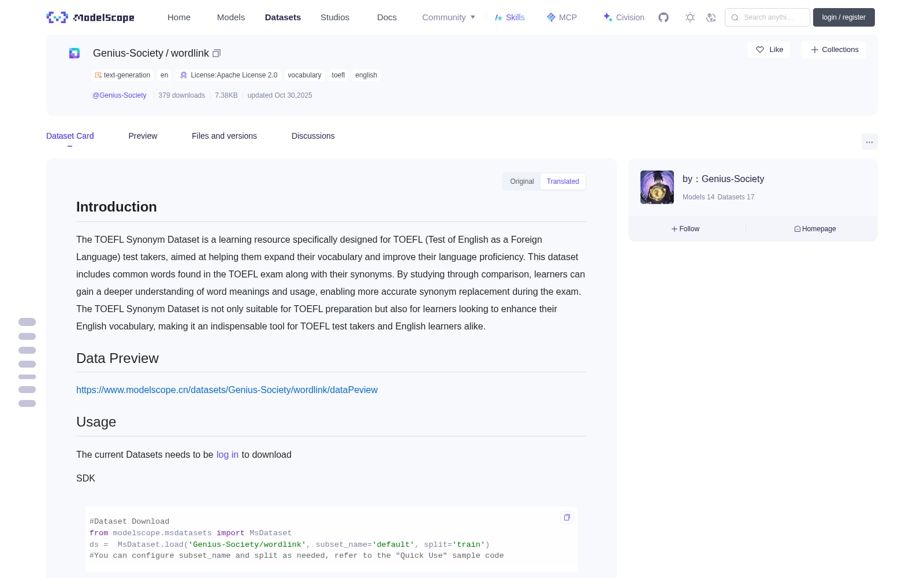Follow the Genius-Society author
The height and width of the screenshot is (578, 924).
[685, 229]
